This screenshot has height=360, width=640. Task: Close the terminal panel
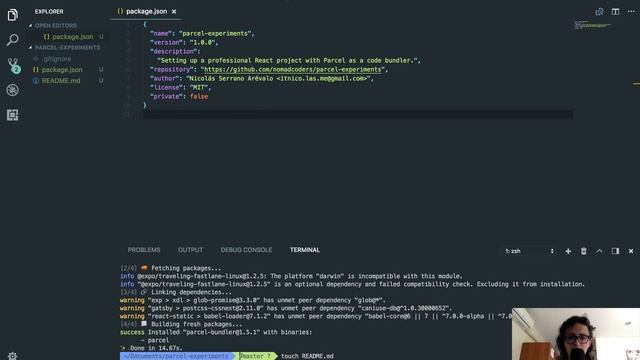(x=631, y=251)
